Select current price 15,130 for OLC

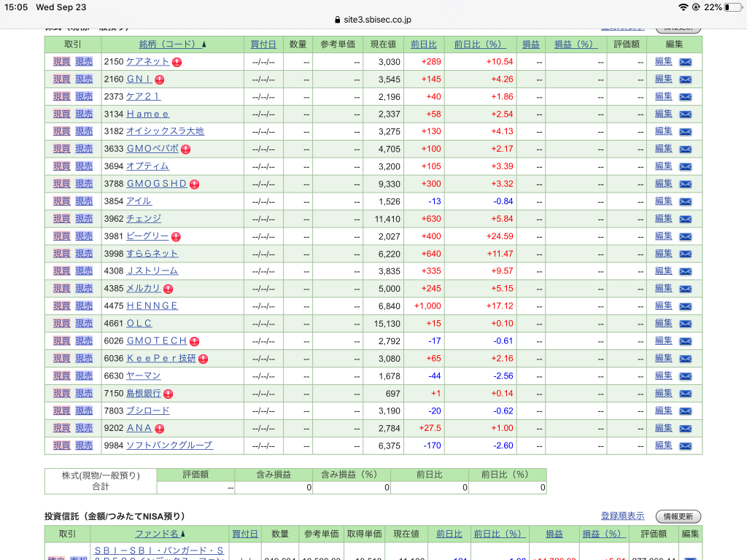387,324
